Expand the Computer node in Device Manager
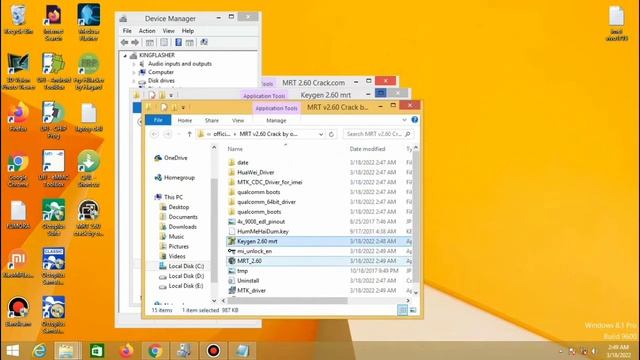 tap(133, 72)
